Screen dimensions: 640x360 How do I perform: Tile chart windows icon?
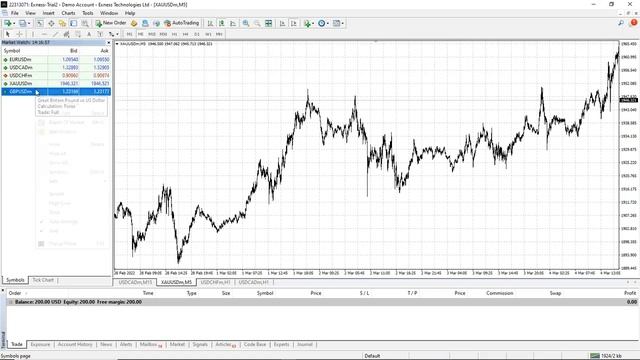point(269,23)
